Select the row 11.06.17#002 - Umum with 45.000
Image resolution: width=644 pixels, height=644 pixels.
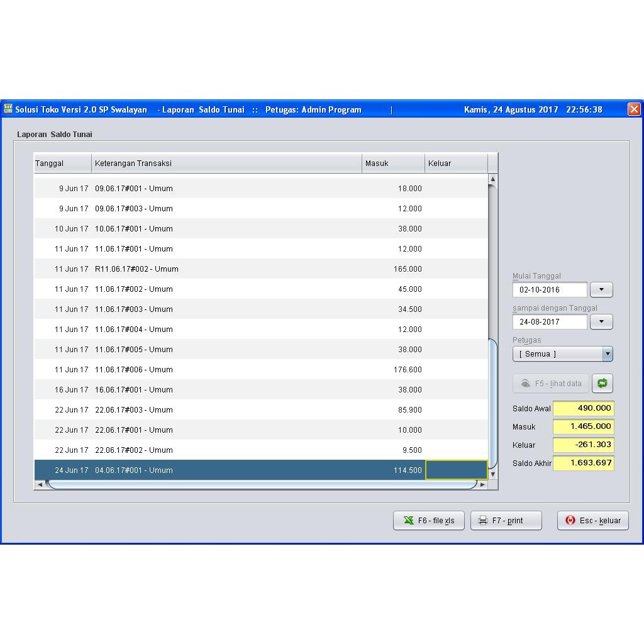261,289
